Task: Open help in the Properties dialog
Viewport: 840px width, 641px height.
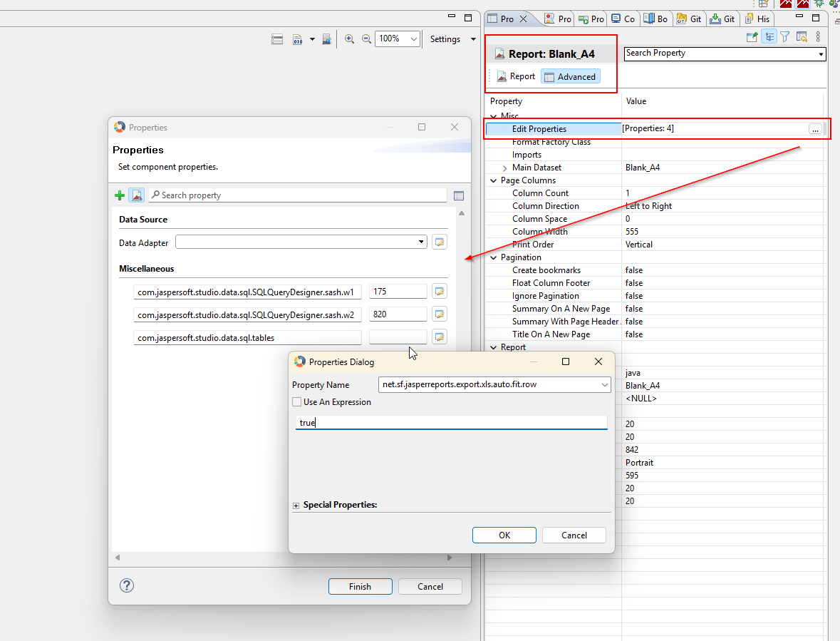Action: point(127,585)
